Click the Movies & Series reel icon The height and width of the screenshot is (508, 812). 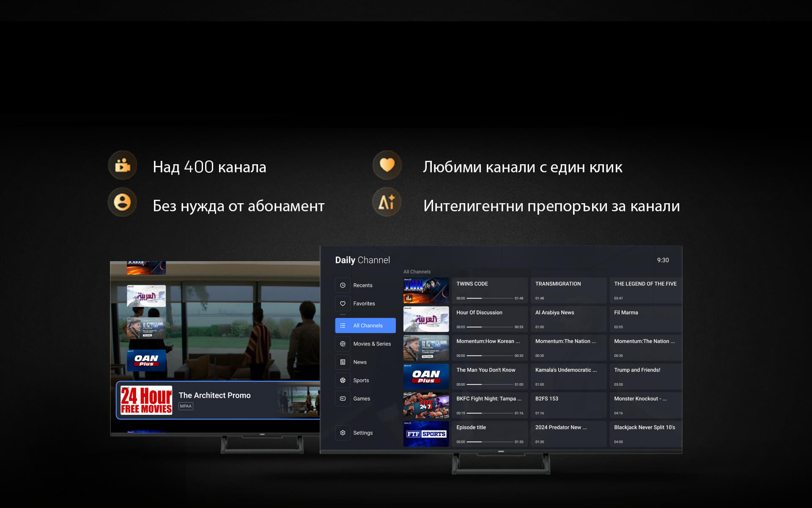pos(343,344)
